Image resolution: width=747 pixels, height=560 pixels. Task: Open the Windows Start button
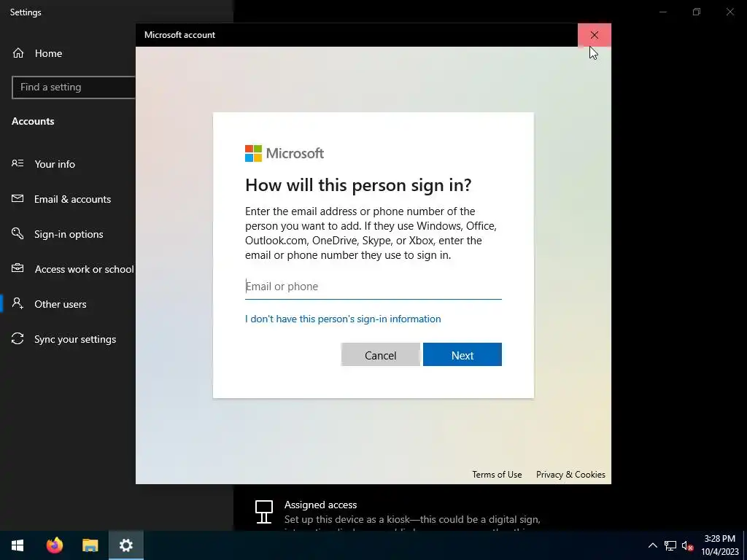(18, 545)
